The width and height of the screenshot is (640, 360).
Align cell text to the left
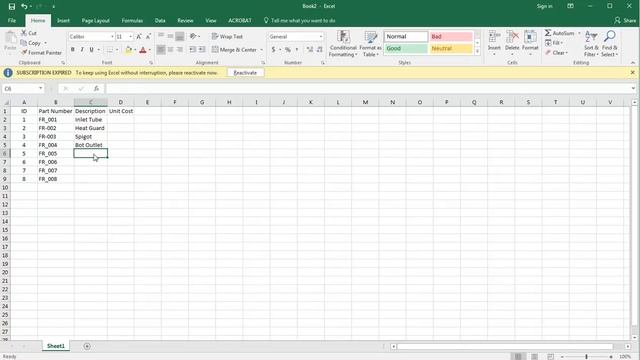tap(161, 49)
